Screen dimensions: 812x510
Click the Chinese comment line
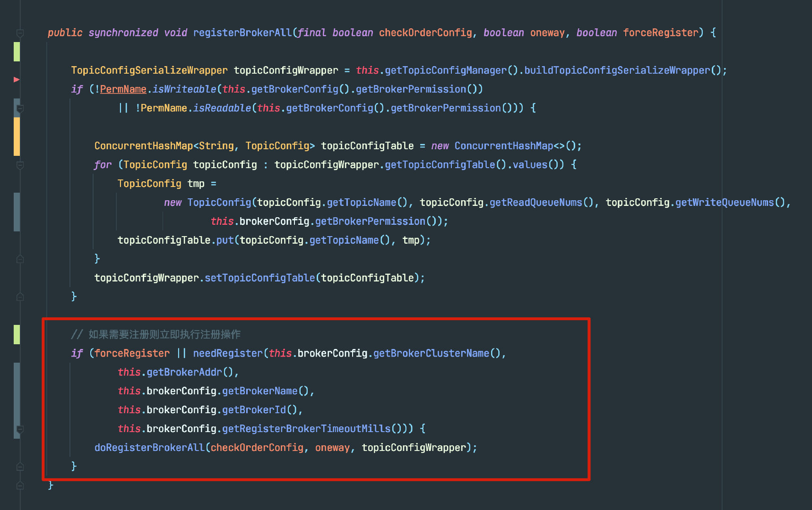(x=156, y=335)
